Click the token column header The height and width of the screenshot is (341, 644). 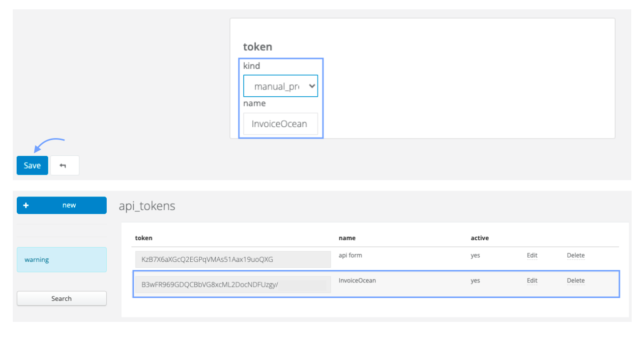144,238
